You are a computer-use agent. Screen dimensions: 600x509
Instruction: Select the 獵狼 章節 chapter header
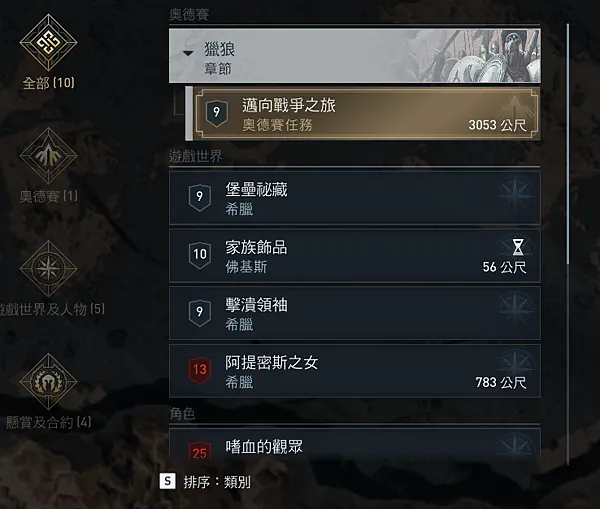[x=355, y=56]
